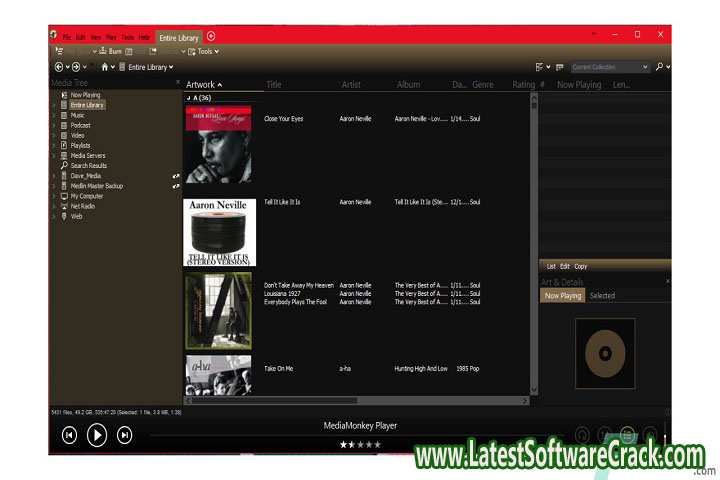Open the File menu

click(67, 37)
